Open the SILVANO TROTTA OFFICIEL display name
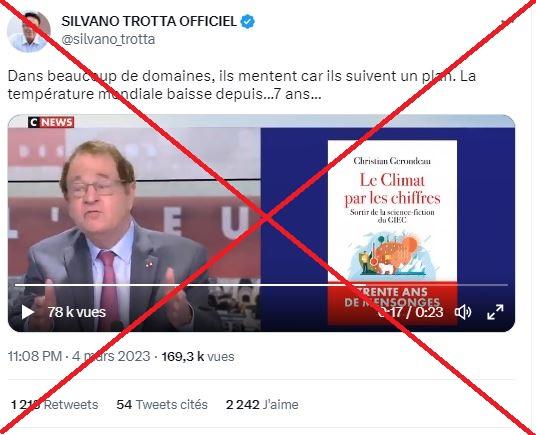This screenshot has width=536, height=435. (x=149, y=21)
